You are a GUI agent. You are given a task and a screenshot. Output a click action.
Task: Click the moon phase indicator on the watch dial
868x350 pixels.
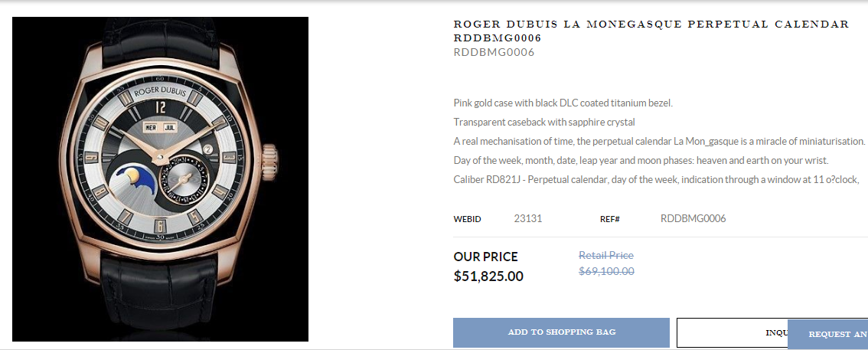(x=132, y=179)
